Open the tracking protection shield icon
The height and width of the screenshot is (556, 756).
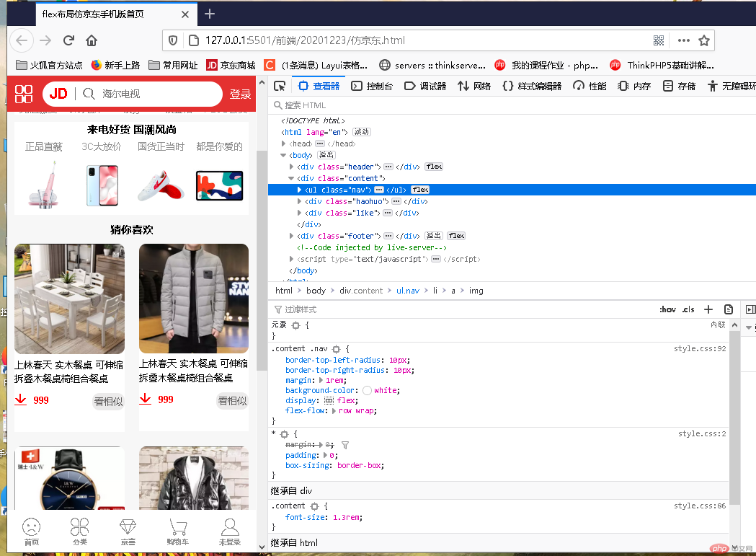tap(173, 40)
